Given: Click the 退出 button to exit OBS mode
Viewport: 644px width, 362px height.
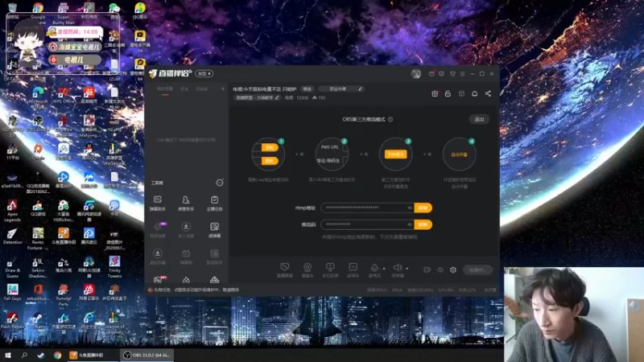Looking at the screenshot, I should [479, 119].
